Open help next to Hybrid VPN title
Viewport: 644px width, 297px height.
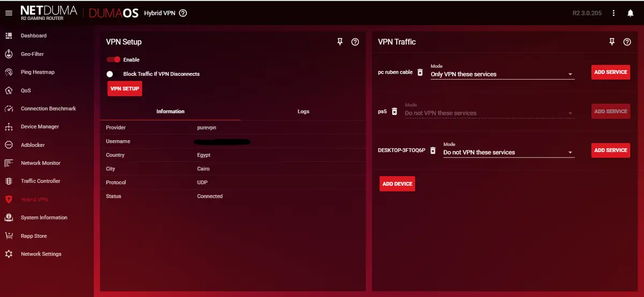coord(183,13)
